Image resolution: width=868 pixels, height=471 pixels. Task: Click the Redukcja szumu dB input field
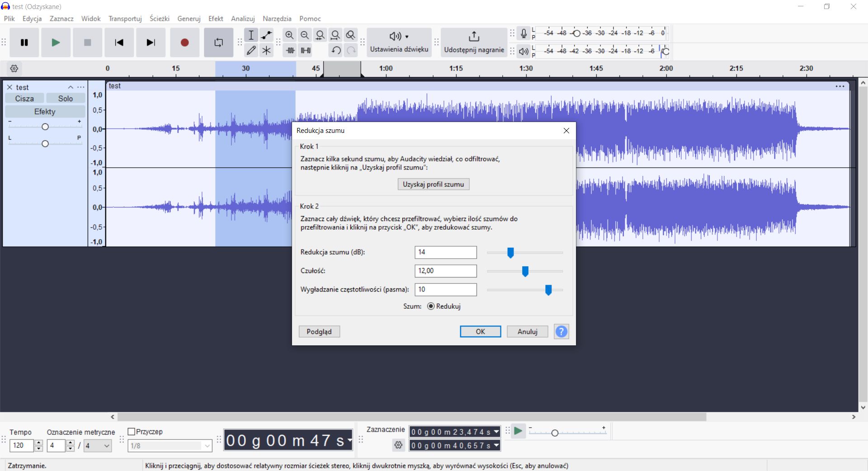pos(445,252)
